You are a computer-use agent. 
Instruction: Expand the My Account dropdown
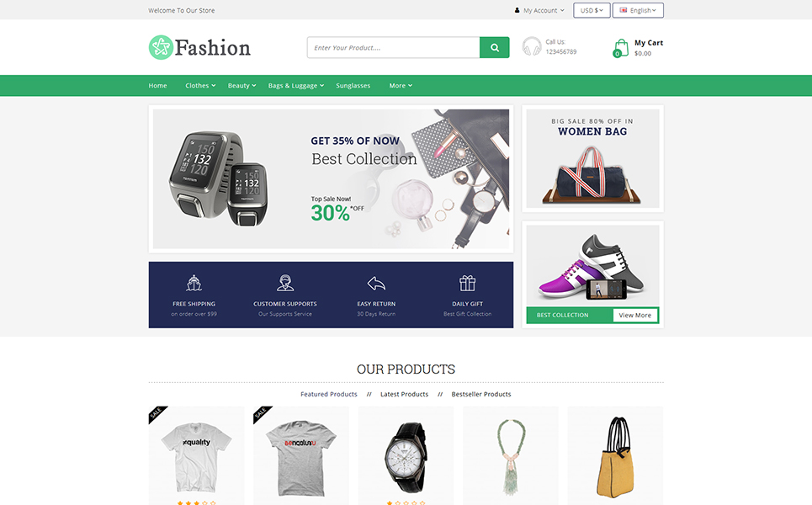tap(539, 10)
